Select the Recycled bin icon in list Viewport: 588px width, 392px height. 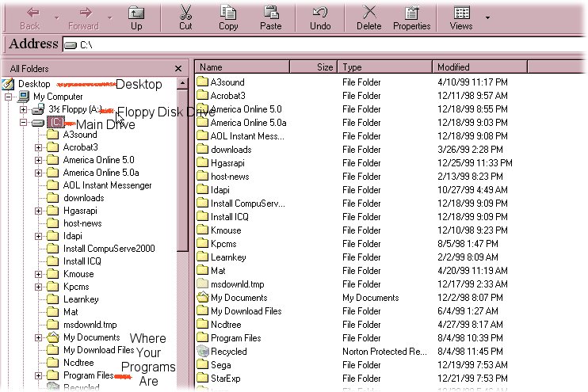pyautogui.click(x=203, y=351)
